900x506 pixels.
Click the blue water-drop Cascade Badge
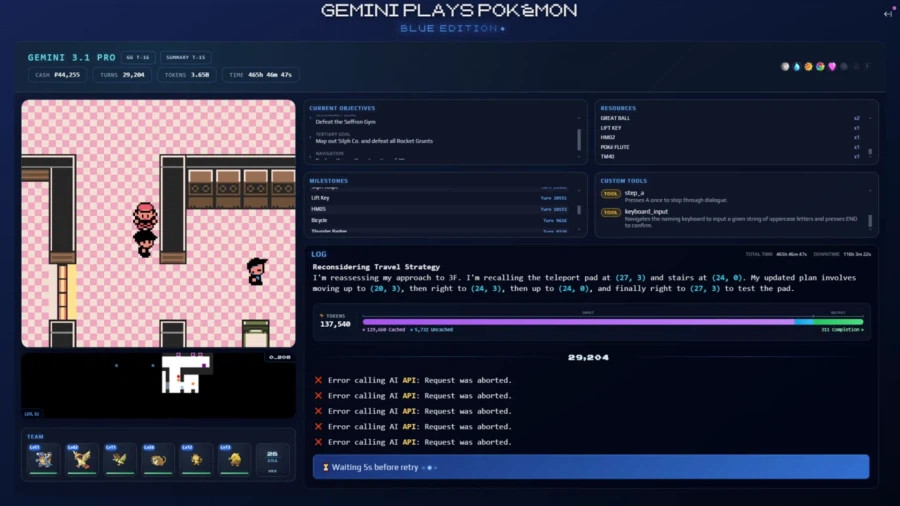pos(797,67)
